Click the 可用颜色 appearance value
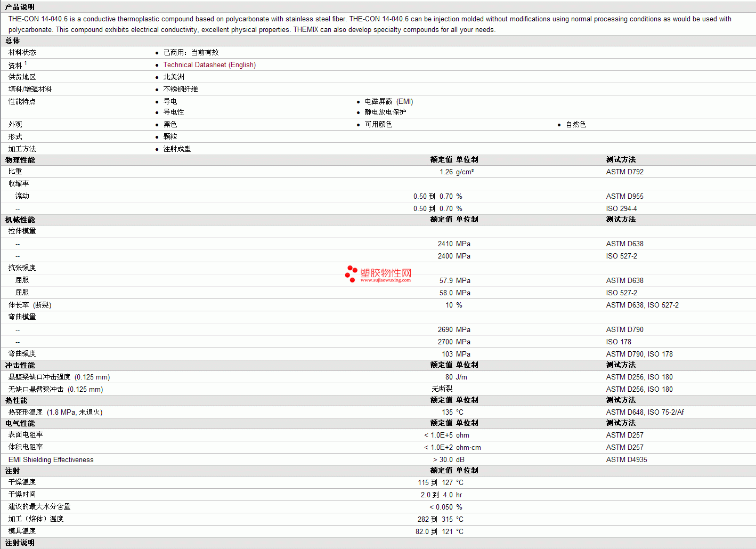Viewport: 756px width, 549px height. click(378, 124)
